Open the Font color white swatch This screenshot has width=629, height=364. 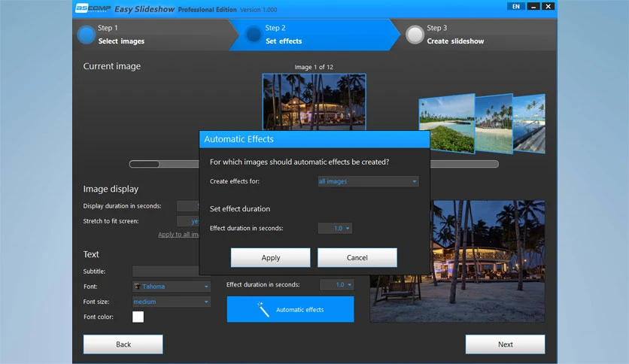138,317
